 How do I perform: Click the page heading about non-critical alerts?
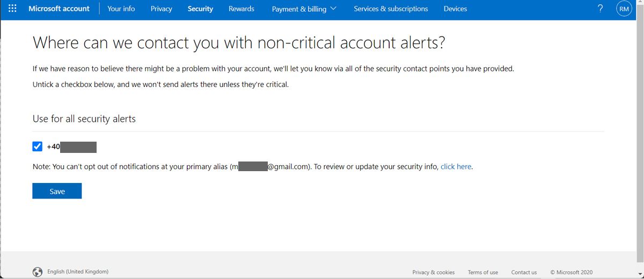pyautogui.click(x=239, y=42)
